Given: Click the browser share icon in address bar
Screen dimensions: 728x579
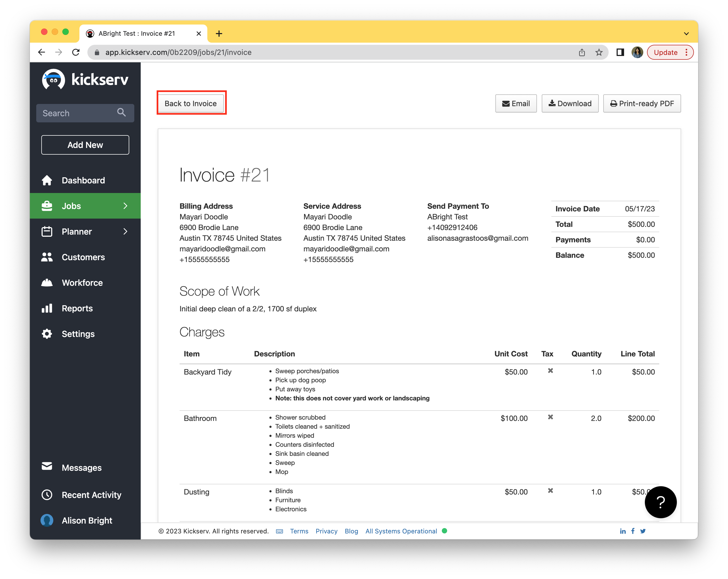Looking at the screenshot, I should click(x=582, y=52).
